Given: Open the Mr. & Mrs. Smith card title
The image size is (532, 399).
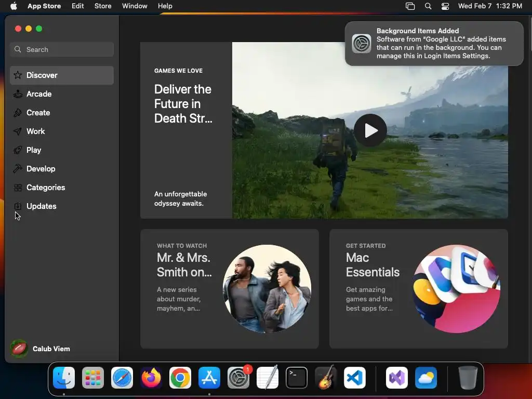Looking at the screenshot, I should pyautogui.click(x=184, y=264).
